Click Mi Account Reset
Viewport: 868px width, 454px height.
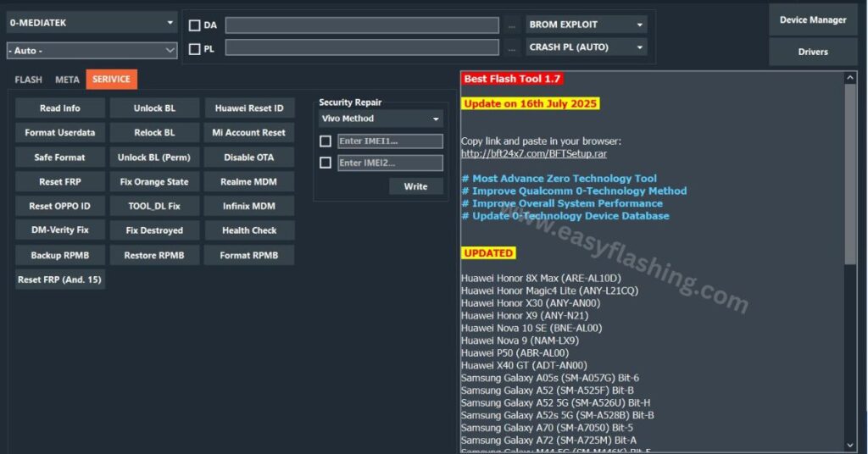(249, 133)
